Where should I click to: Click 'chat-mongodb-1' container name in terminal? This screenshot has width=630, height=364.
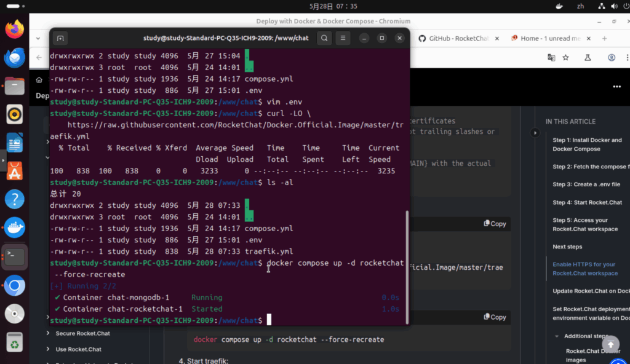click(x=138, y=298)
